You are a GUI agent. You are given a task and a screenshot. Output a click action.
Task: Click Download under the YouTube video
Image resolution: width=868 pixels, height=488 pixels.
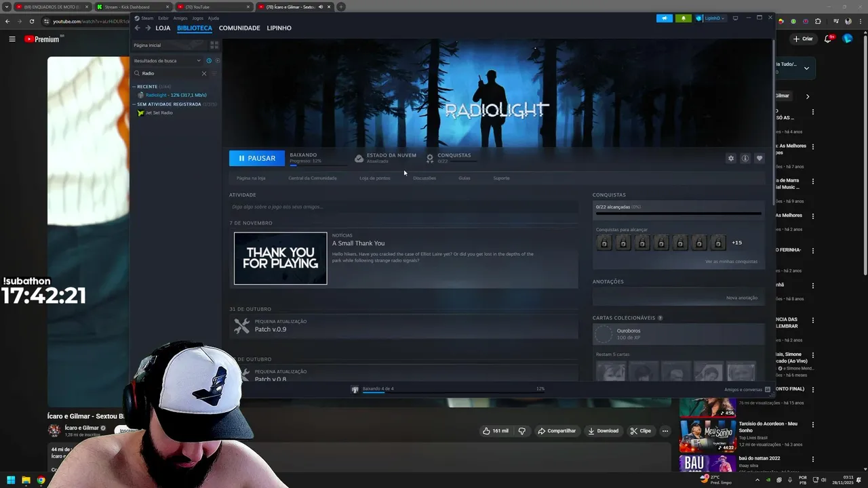[x=603, y=430]
